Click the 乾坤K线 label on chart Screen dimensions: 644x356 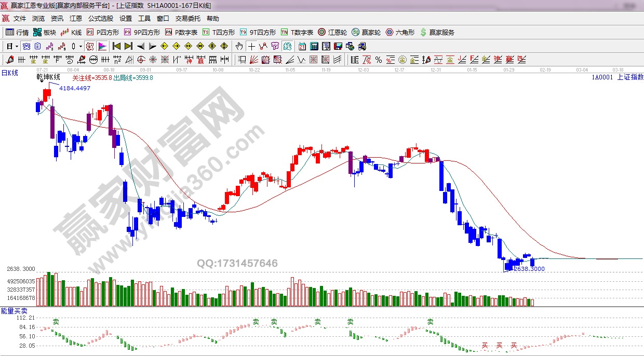(48, 77)
